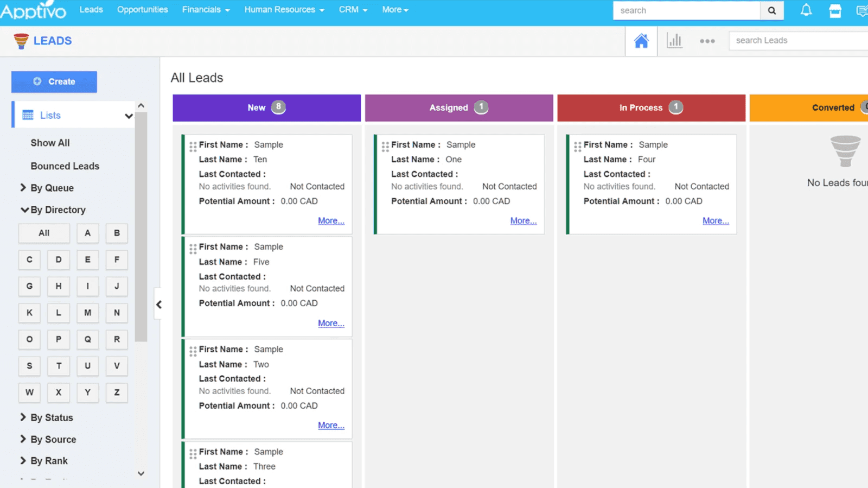Open the reports bar chart icon
The image size is (868, 488).
[674, 41]
